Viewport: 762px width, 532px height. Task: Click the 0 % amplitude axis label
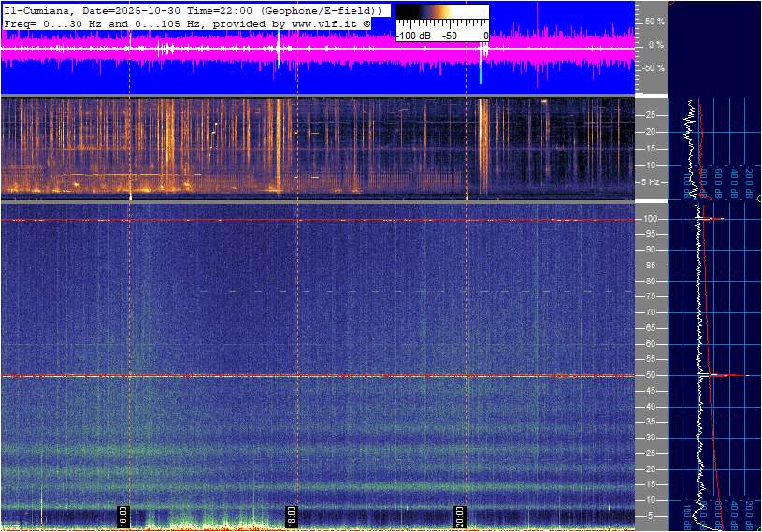point(656,44)
